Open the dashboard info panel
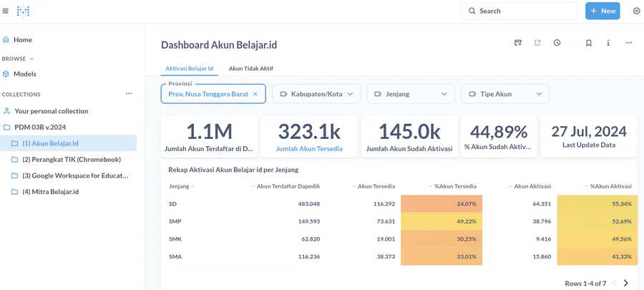The image size is (644, 290). [608, 43]
